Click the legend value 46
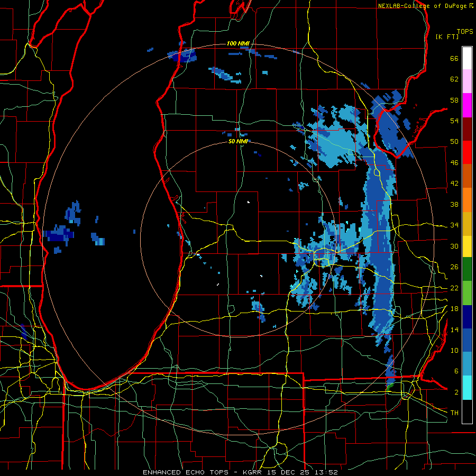This screenshot has height=476, width=476. tap(454, 163)
